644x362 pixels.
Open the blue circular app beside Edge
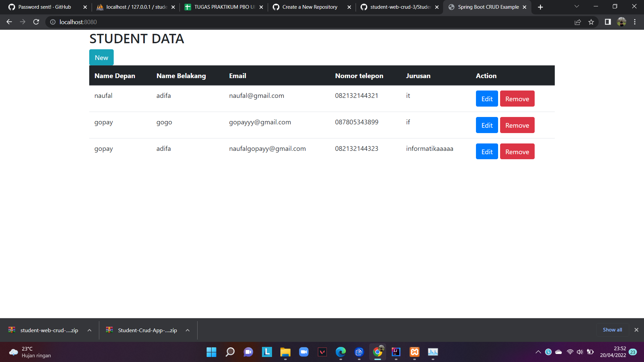359,352
